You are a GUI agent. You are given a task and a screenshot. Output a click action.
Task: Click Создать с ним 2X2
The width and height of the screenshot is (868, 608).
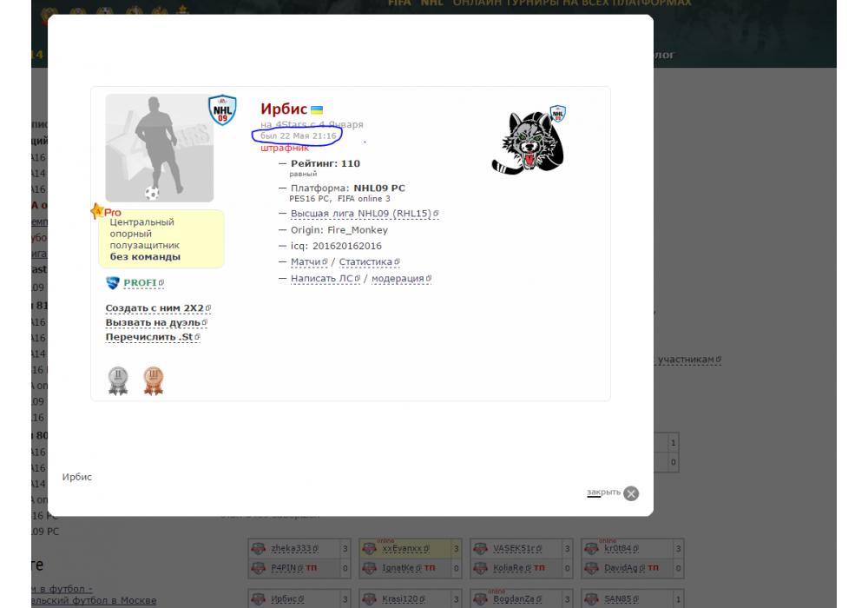click(155, 307)
